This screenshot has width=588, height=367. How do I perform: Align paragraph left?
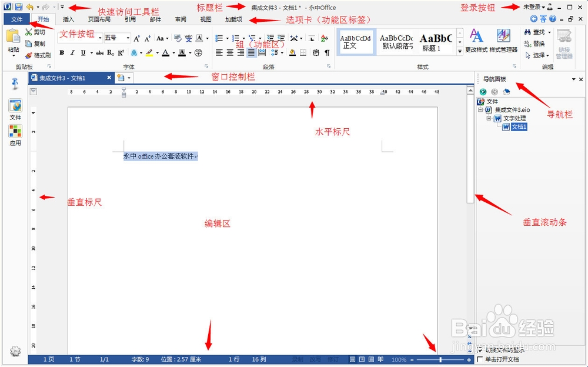click(219, 53)
